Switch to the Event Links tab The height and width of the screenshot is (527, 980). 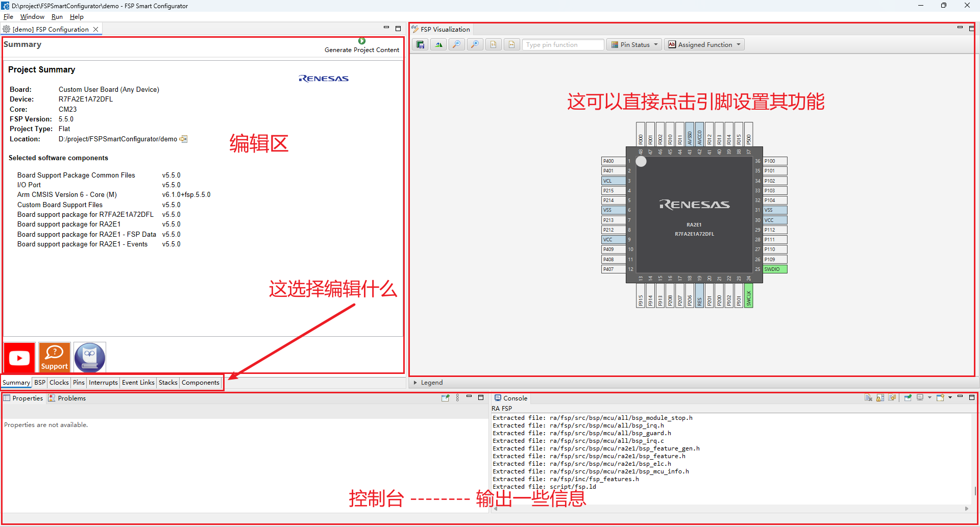click(138, 383)
